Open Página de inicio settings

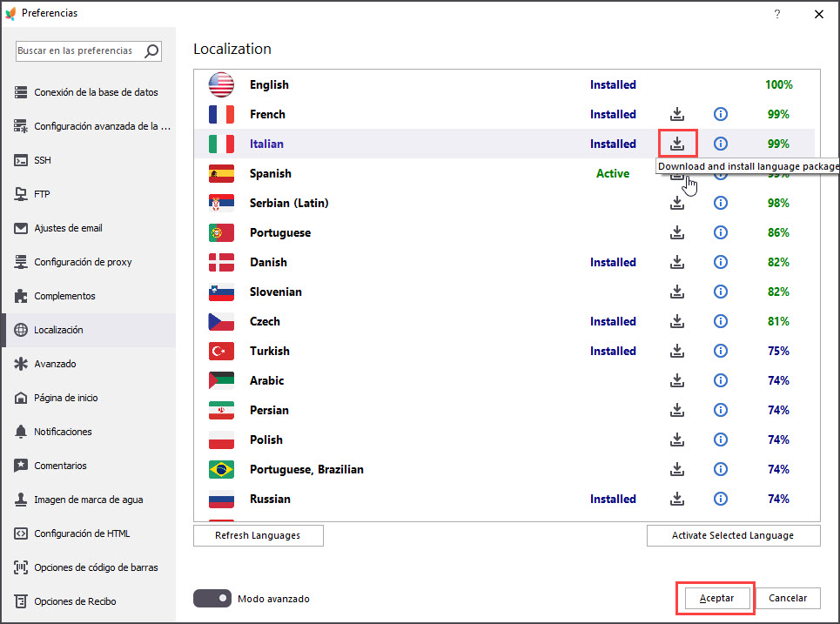tap(89, 398)
